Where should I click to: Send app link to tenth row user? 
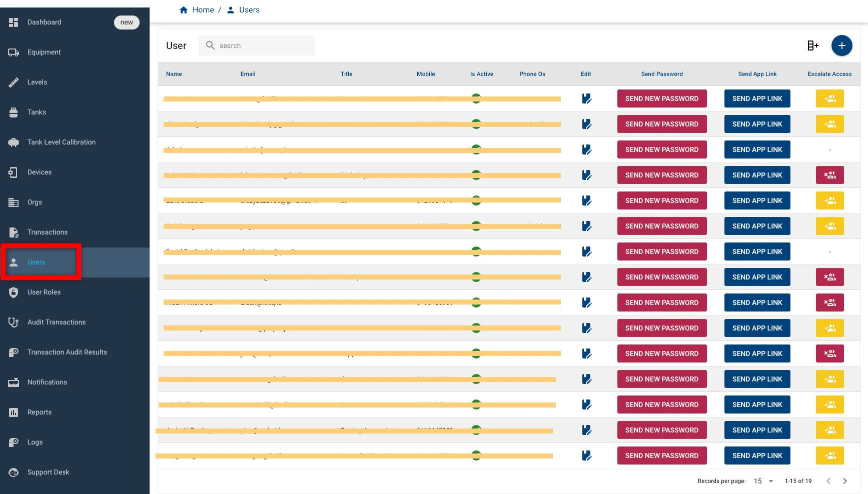point(757,328)
